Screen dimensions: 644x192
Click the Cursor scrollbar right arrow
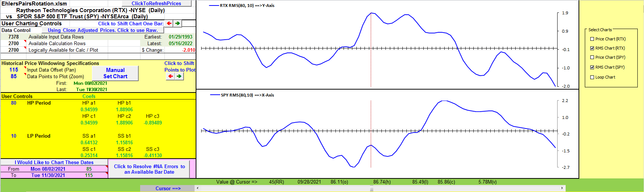coord(562,188)
